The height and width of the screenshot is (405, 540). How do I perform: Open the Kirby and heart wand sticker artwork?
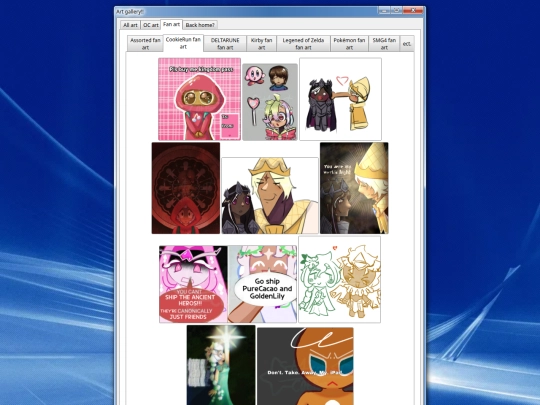click(270, 102)
